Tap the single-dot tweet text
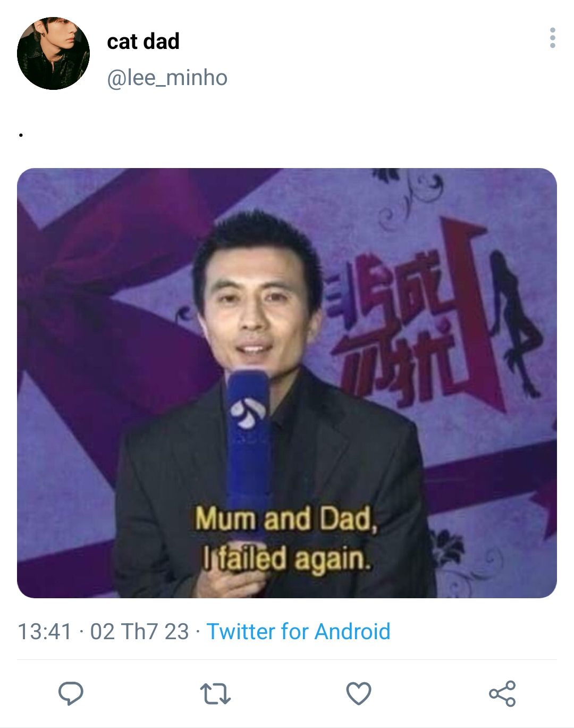This screenshot has height=728, width=574. pyautogui.click(x=21, y=135)
